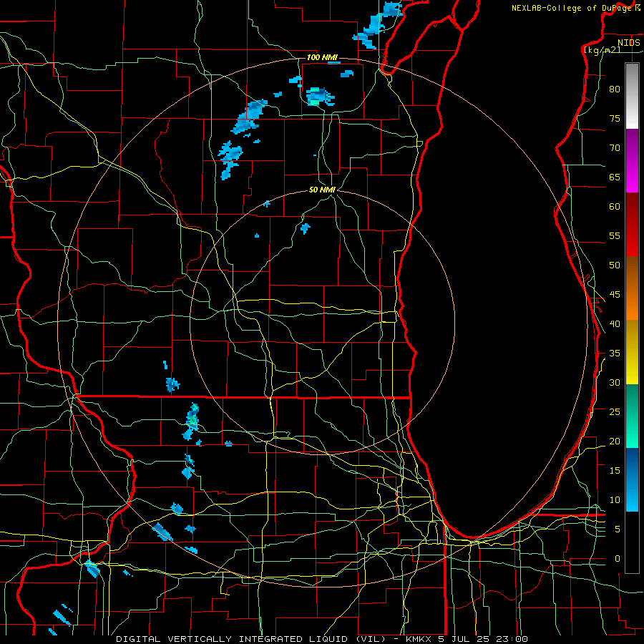This screenshot has height=644, width=644.
Task: Click the 65 value on color scale
Action: tap(615, 177)
